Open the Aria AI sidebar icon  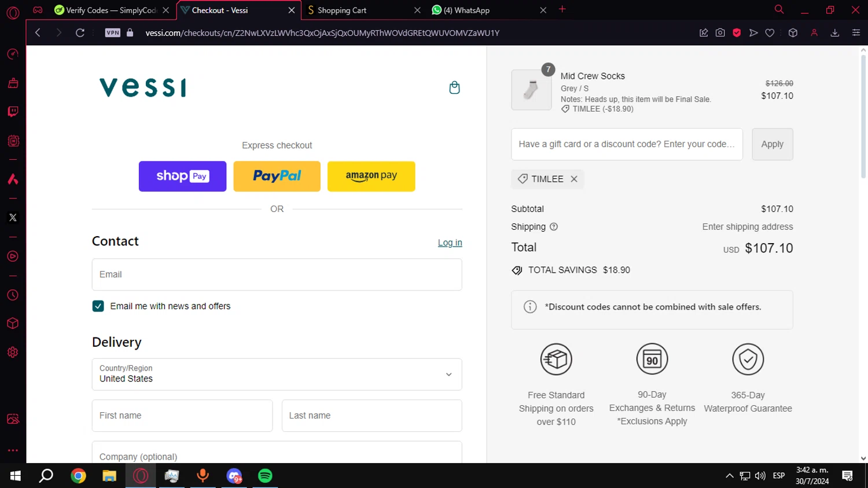13,179
